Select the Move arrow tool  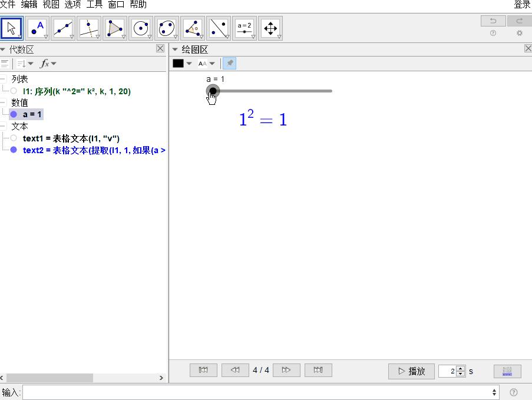(x=12, y=28)
